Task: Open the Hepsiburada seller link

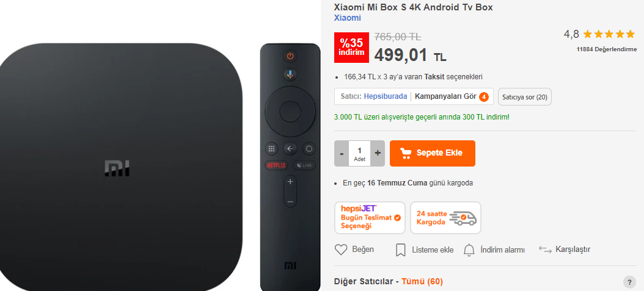Action: coord(386,96)
